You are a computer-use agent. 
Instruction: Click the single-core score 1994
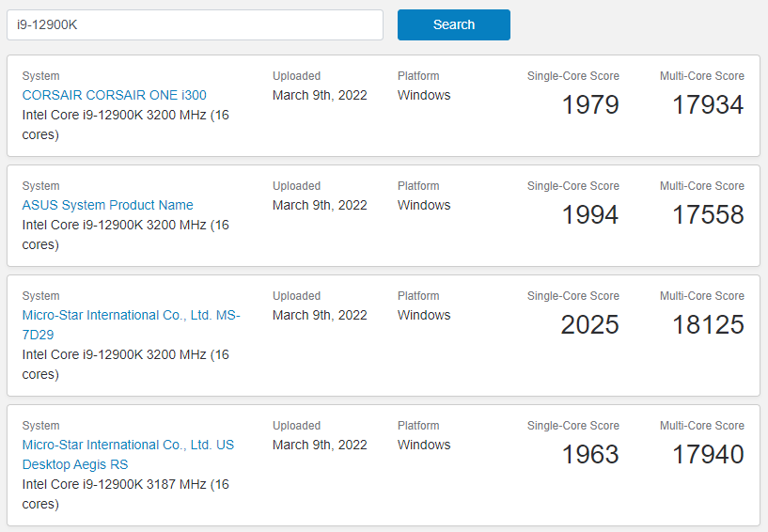click(x=590, y=214)
